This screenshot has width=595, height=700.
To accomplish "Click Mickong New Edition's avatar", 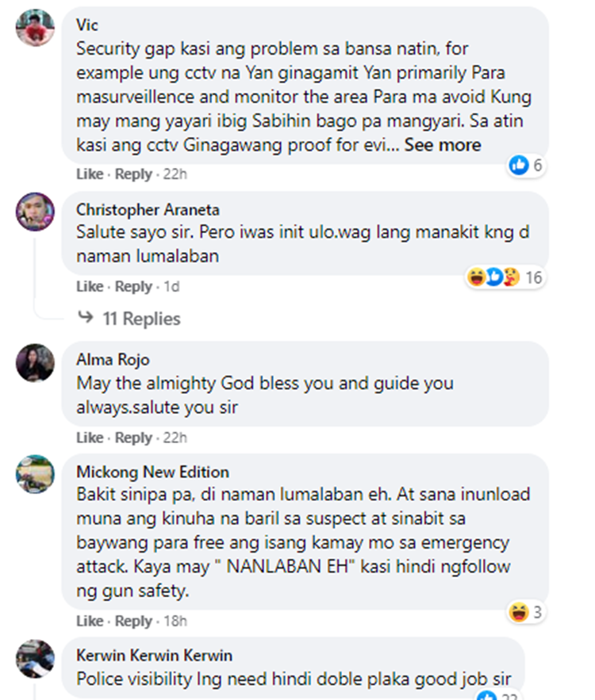I will (35, 474).
